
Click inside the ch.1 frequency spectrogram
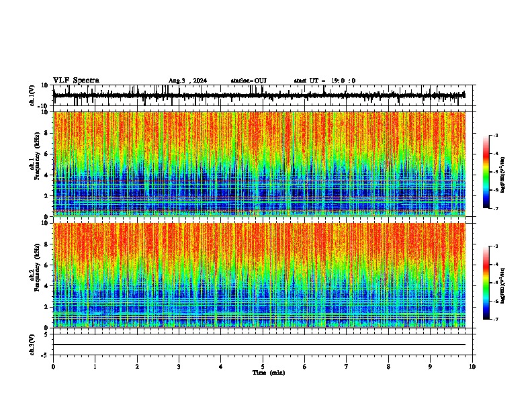click(259, 164)
